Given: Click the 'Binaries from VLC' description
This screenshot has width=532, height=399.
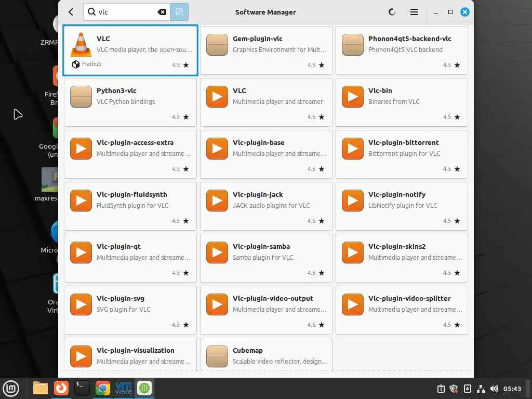Looking at the screenshot, I should [394, 101].
